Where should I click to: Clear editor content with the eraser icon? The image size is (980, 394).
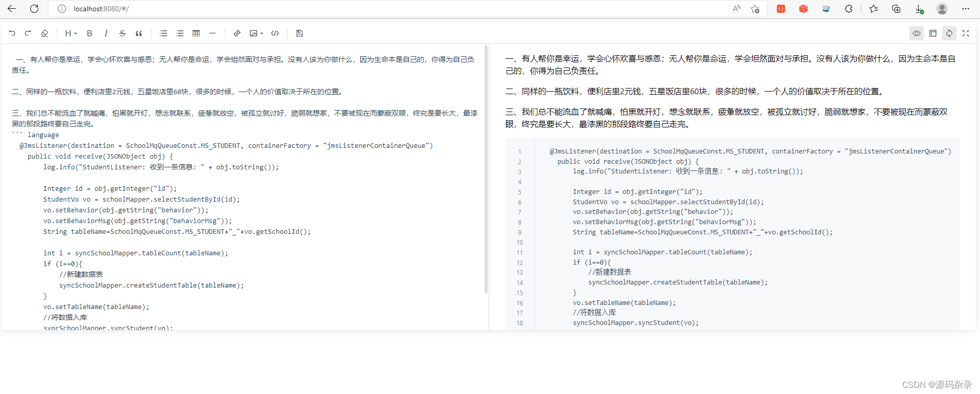pos(45,33)
